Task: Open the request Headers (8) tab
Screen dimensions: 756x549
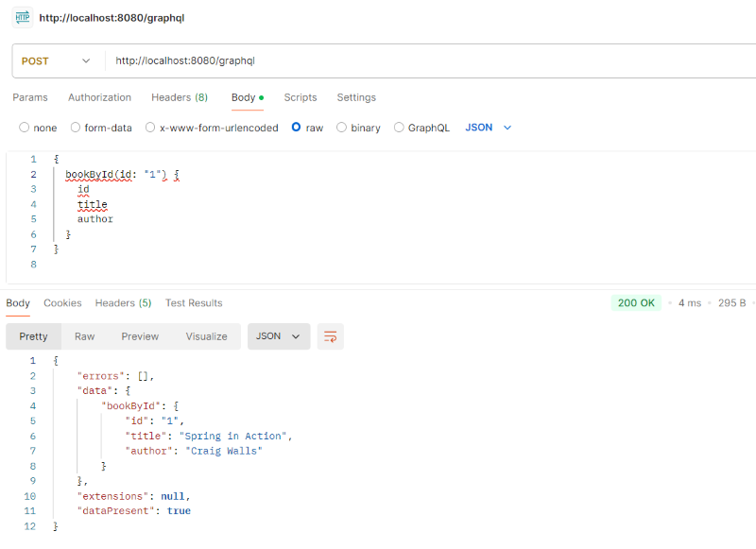Action: 180,97
